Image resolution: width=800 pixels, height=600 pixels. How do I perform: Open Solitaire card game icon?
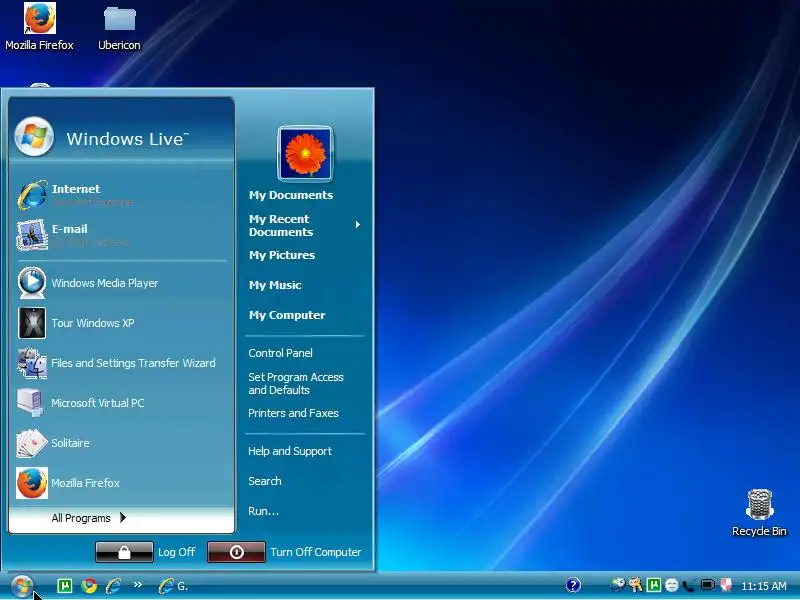coord(32,442)
